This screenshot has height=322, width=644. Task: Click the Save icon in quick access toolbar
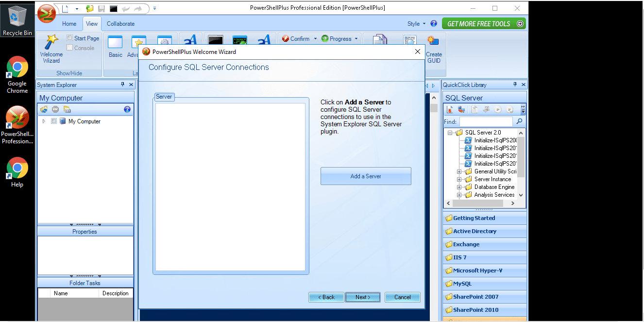coord(102,9)
